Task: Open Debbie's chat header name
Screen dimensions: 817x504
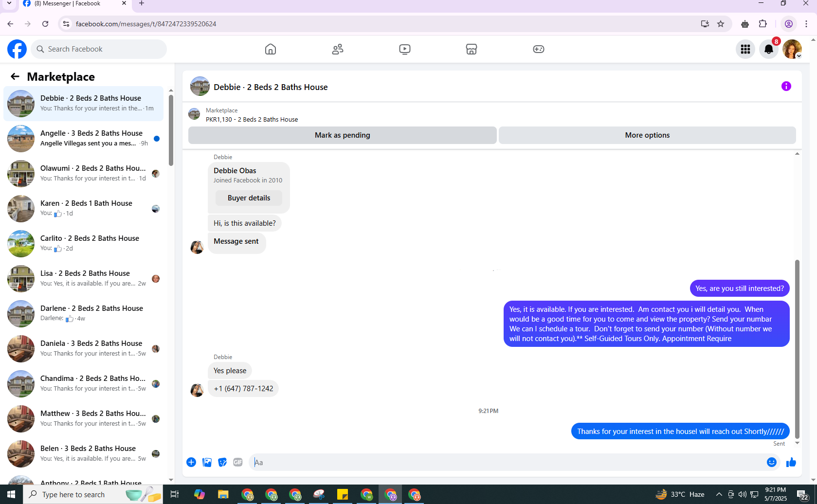Action: [271, 87]
